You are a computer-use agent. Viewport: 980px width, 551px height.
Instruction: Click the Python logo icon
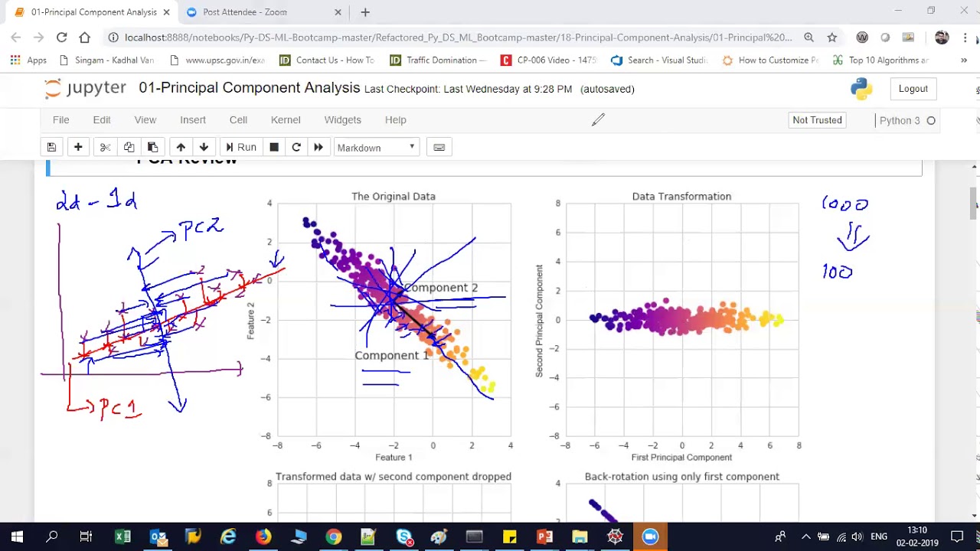point(861,89)
